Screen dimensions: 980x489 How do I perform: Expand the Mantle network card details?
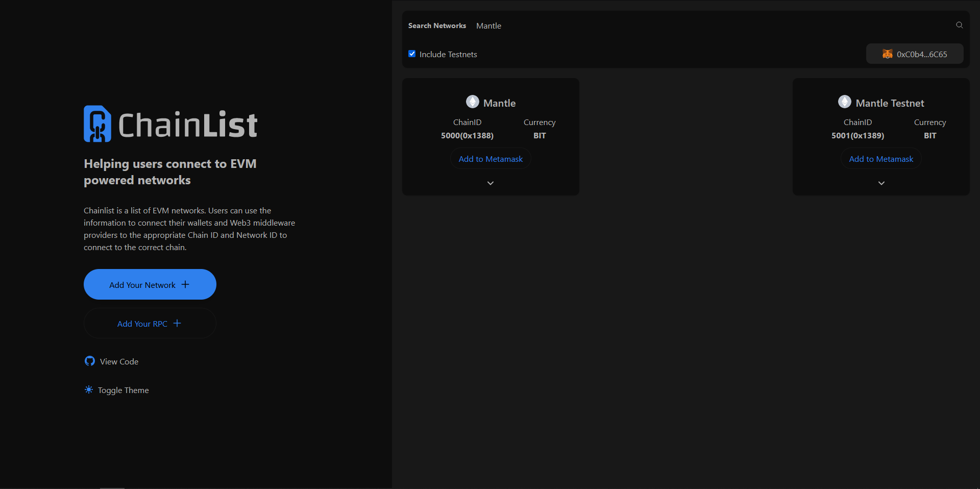[491, 183]
